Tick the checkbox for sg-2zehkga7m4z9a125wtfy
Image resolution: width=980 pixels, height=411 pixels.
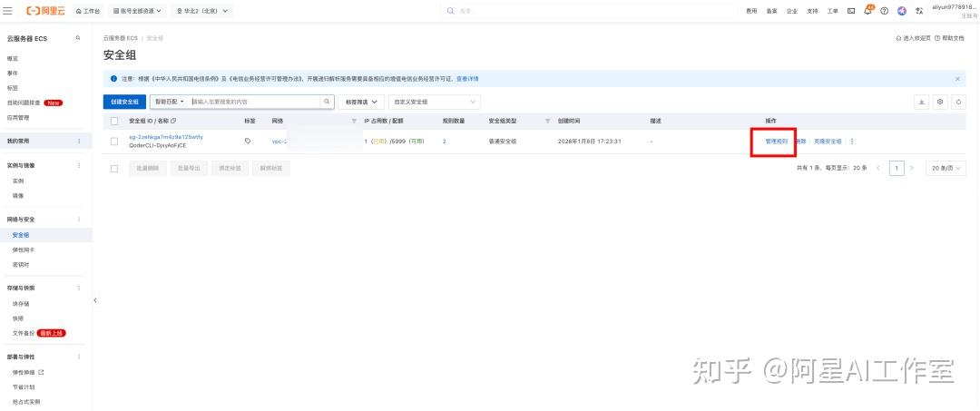114,142
